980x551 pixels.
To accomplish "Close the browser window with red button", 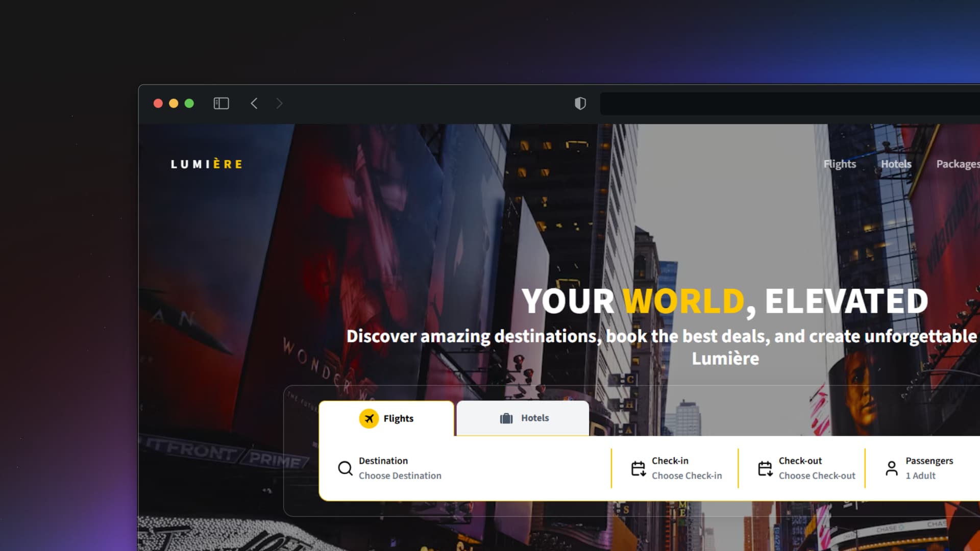I will (158, 104).
